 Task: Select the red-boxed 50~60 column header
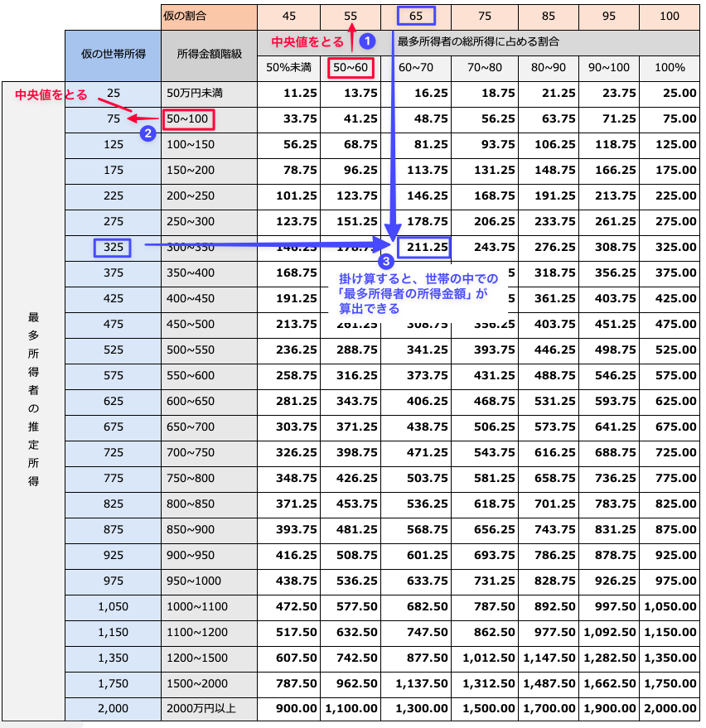coord(351,68)
